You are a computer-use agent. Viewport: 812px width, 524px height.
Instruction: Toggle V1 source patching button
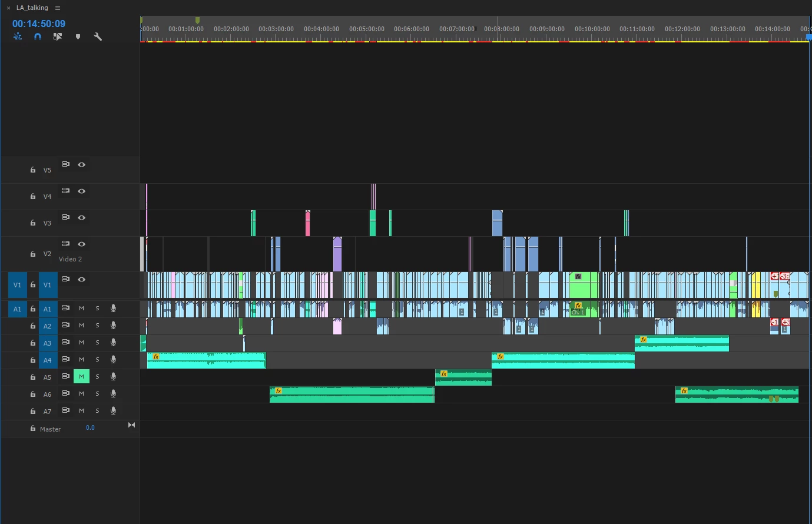(x=17, y=285)
